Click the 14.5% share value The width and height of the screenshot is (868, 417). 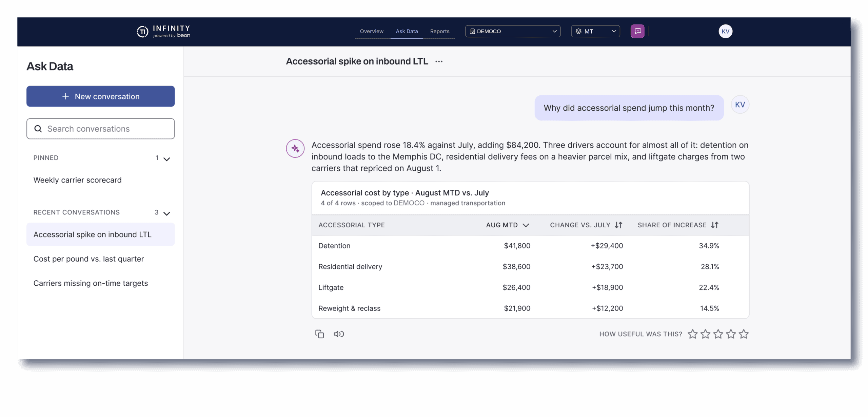tap(709, 308)
